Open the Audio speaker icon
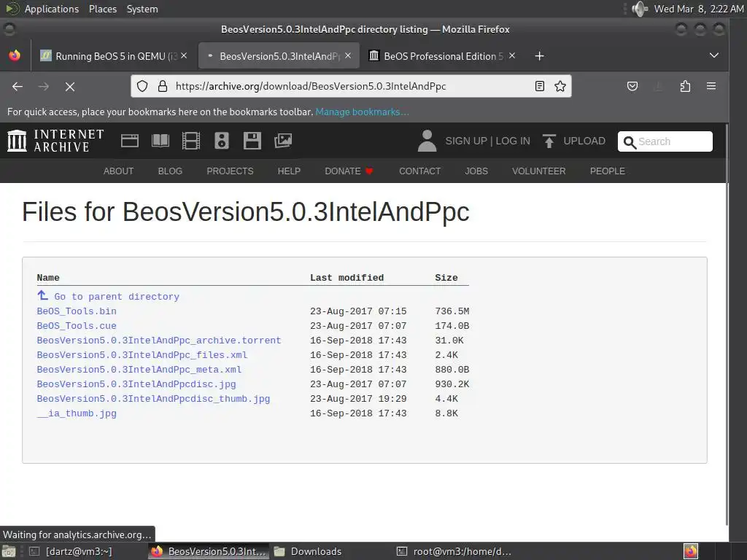The width and height of the screenshot is (747, 560). pos(222,141)
